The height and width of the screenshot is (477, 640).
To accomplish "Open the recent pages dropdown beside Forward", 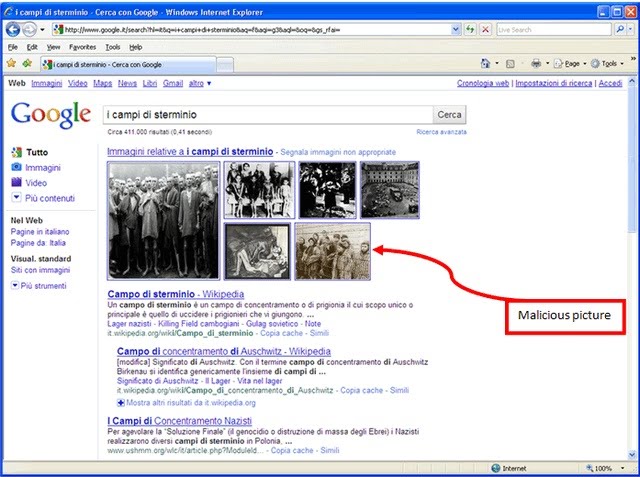I will 42,29.
